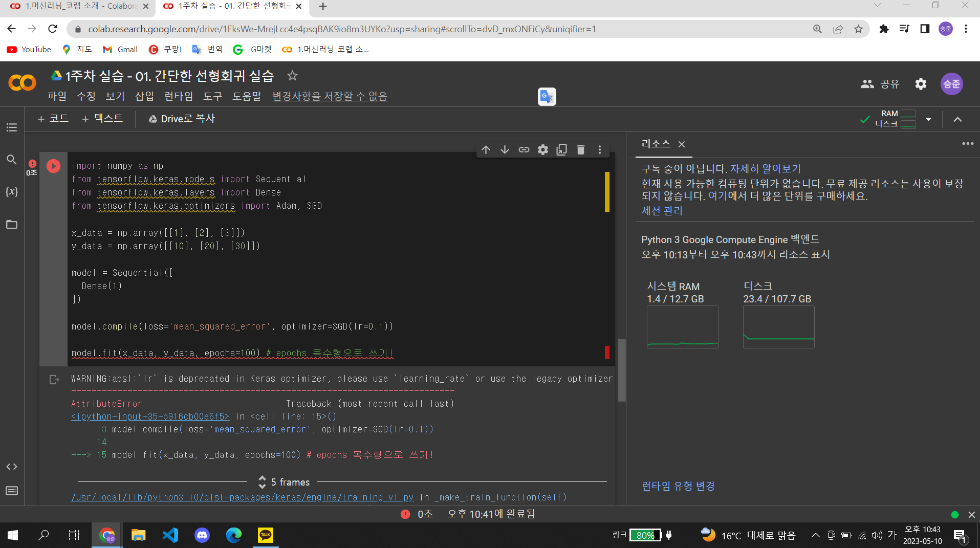Open training_v1.py file path link

(242, 497)
